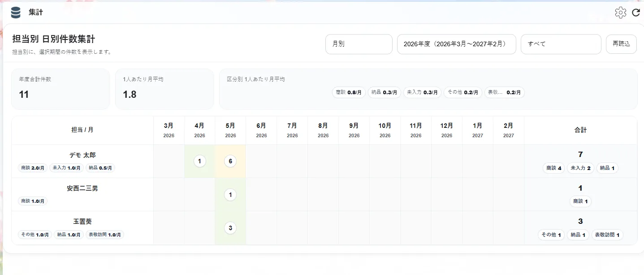Viewport: 644px width, 275px height.
Task: Click the 未入力 0.3/月 summary chip
Action: pyautogui.click(x=422, y=92)
